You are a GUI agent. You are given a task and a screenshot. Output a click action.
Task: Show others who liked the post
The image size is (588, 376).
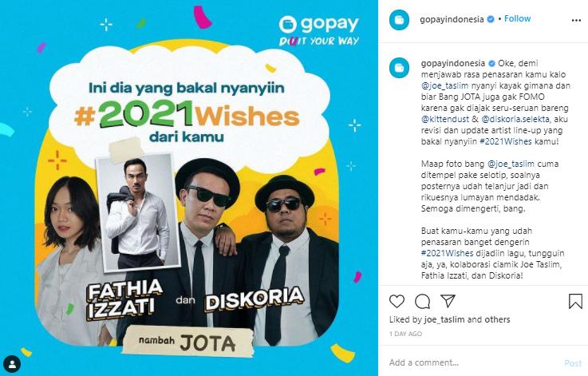(496, 319)
